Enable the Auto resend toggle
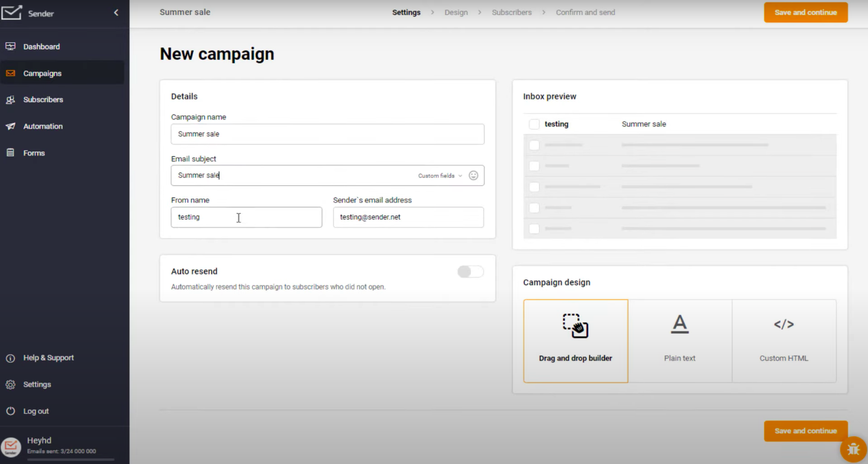This screenshot has width=868, height=464. coord(470,272)
